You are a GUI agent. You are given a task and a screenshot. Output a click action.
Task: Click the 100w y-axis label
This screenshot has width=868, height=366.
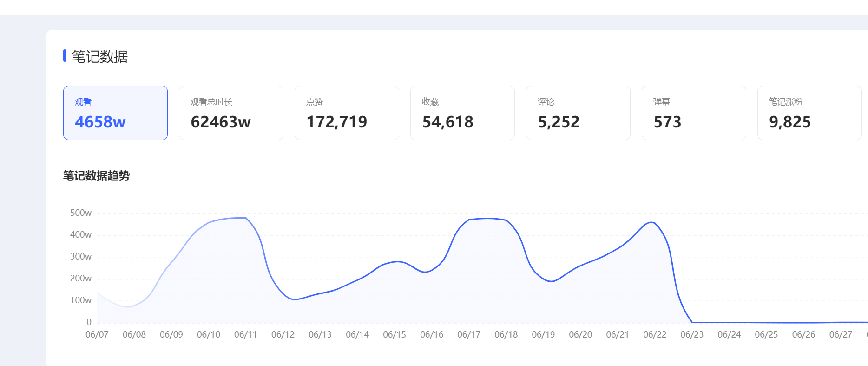[81, 300]
